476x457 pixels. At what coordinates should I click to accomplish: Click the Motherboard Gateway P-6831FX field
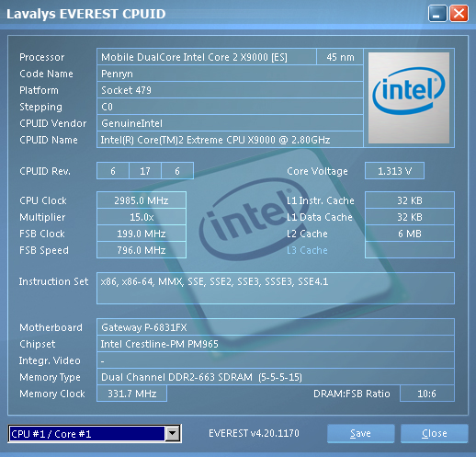(276, 327)
